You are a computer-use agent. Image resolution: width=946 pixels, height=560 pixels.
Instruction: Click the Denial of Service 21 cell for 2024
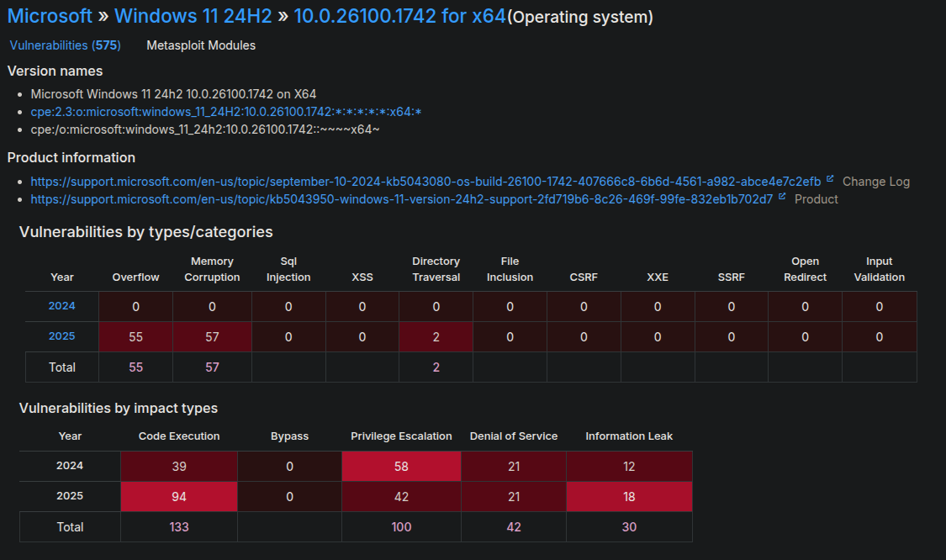(514, 466)
